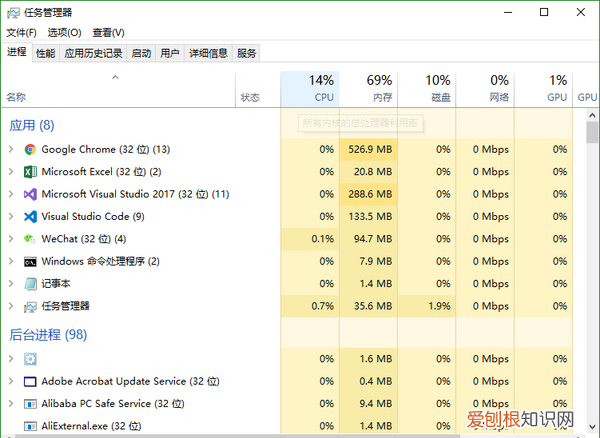
Task: Open the 选项(O) menu
Action: pyautogui.click(x=64, y=32)
